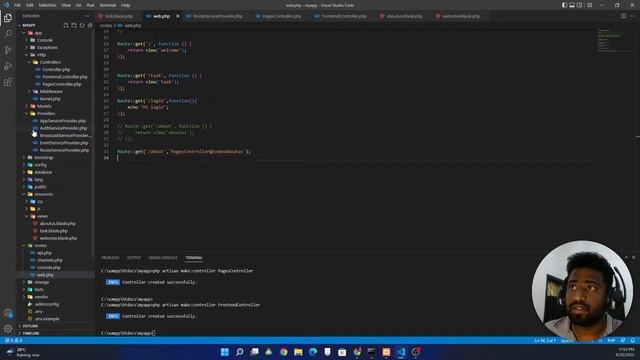This screenshot has width=640, height=360.
Task: Open the Run and Debug view
Action: point(8,66)
